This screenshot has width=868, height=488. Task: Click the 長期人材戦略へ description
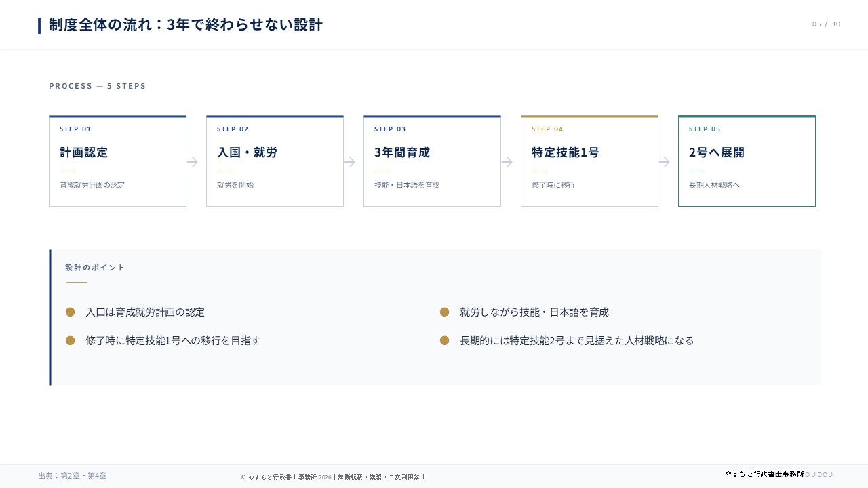(x=714, y=185)
